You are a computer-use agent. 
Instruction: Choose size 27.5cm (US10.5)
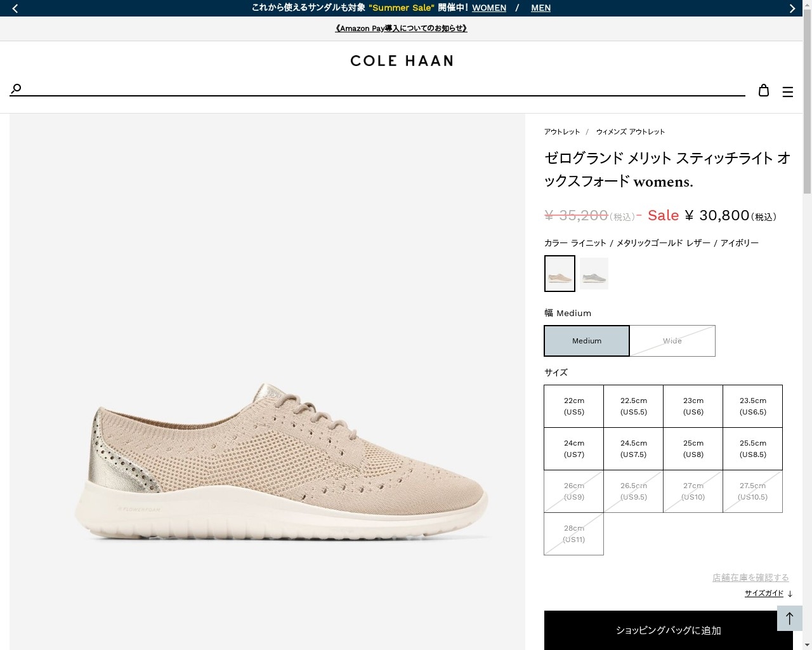coord(753,491)
